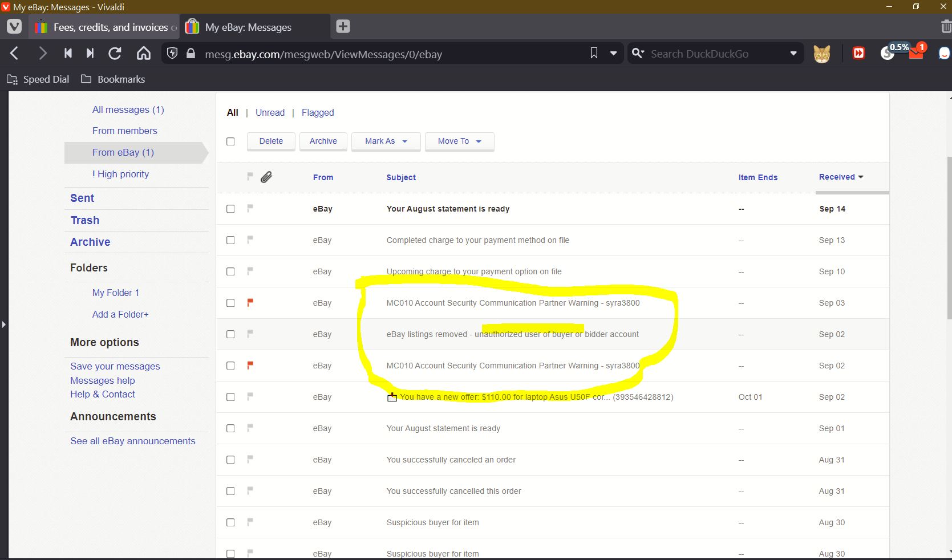Viewport: 952px width, 560px height.
Task: Click the address bar URL
Action: click(x=323, y=54)
